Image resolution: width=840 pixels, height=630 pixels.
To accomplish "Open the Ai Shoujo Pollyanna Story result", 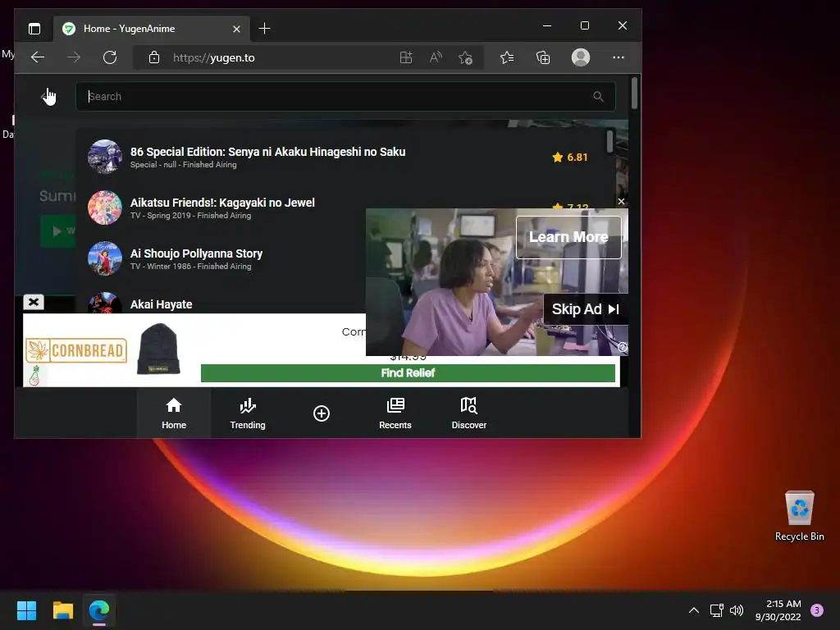I will coord(222,258).
